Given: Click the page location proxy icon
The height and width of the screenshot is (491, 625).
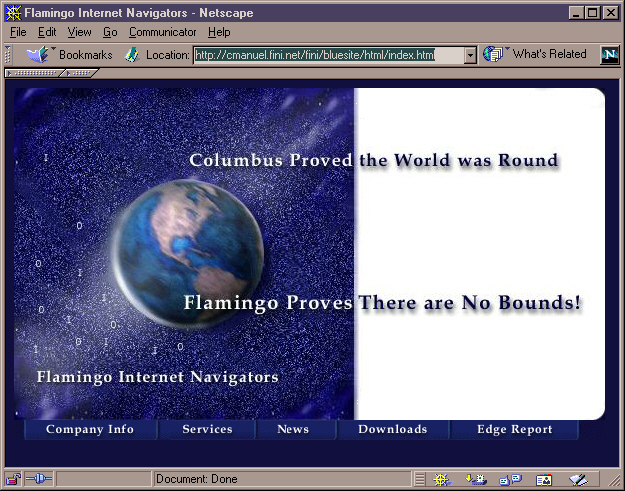Looking at the screenshot, I should (x=132, y=55).
